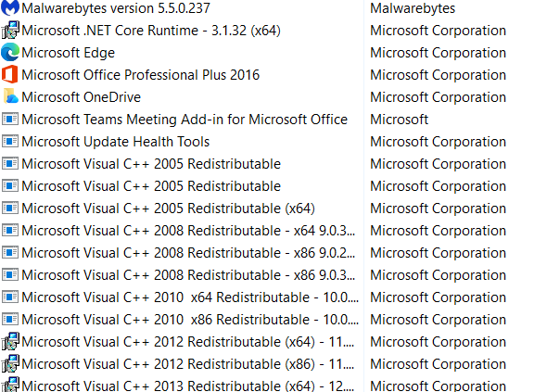This screenshot has width=547, height=392.
Task: Select Malwarebytes version 5.5.0.237 entry
Action: pyautogui.click(x=116, y=8)
